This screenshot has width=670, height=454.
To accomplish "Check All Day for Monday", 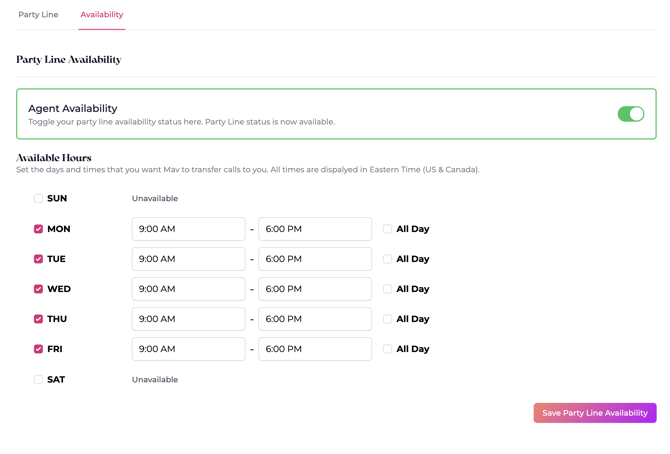I will click(388, 229).
